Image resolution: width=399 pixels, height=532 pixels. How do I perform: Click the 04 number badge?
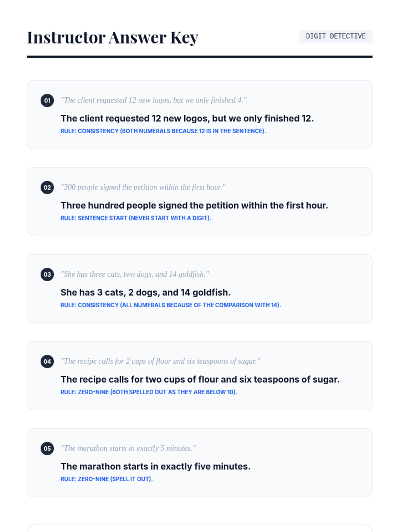coord(47,361)
